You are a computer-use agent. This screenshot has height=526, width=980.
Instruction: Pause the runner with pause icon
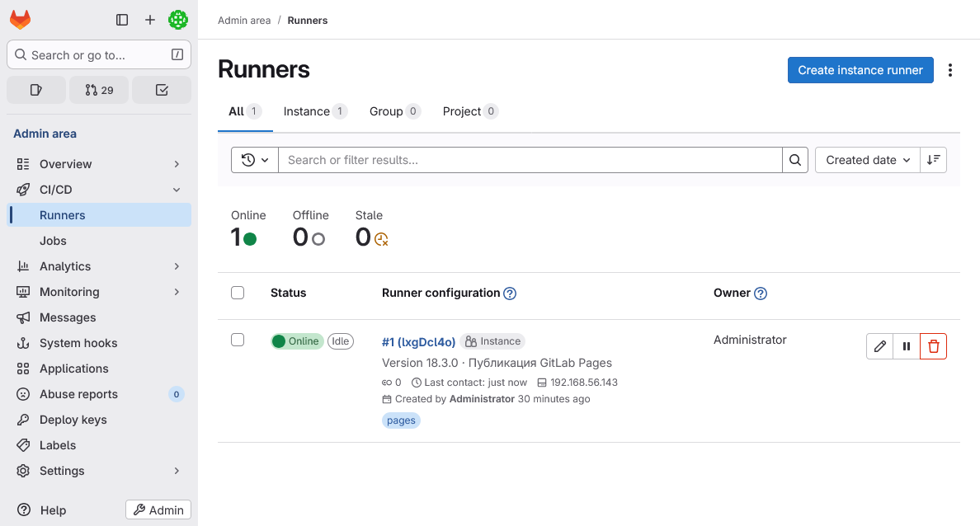(x=907, y=346)
